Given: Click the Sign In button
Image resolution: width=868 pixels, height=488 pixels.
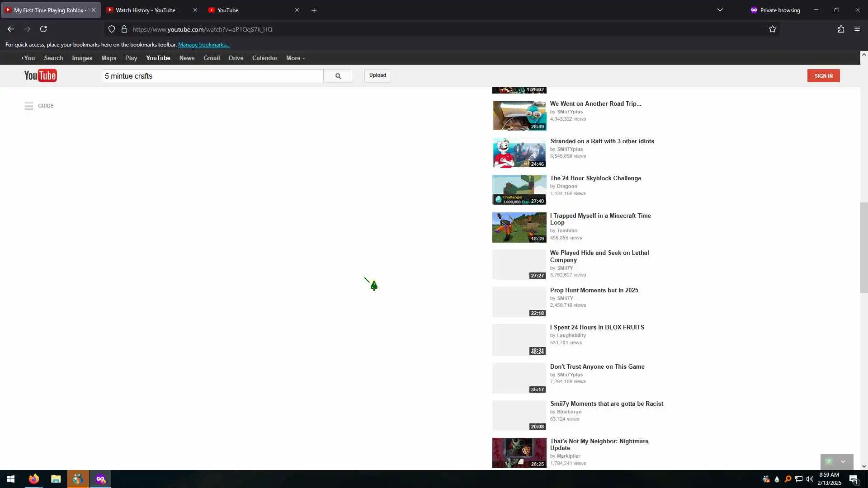Looking at the screenshot, I should pyautogui.click(x=823, y=76).
